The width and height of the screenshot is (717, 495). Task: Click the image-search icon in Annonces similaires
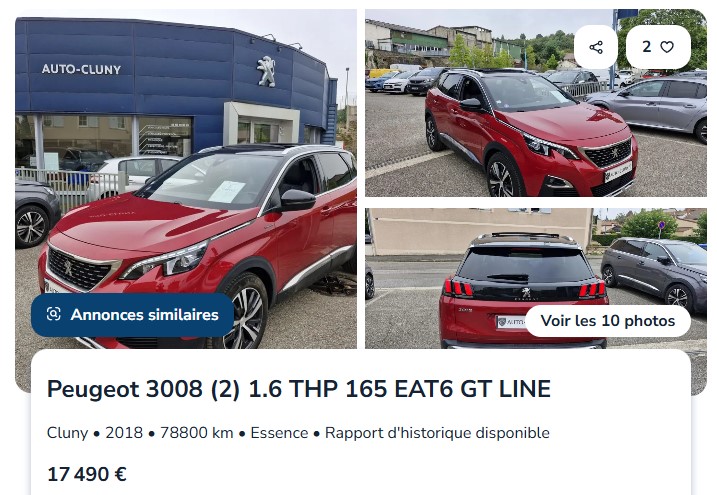click(54, 314)
